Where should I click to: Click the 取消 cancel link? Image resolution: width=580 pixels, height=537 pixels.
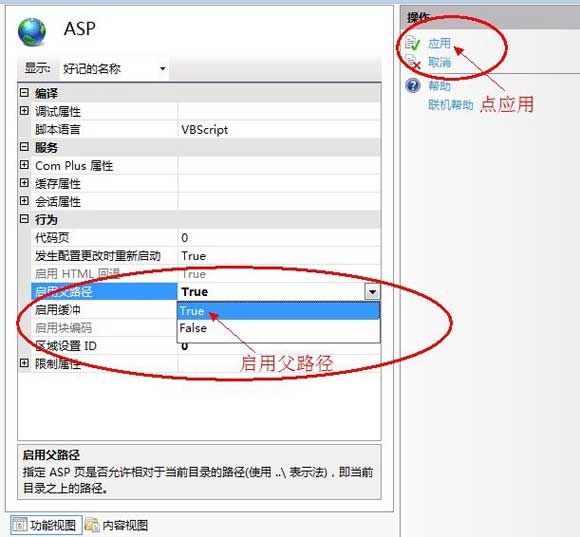[x=439, y=62]
